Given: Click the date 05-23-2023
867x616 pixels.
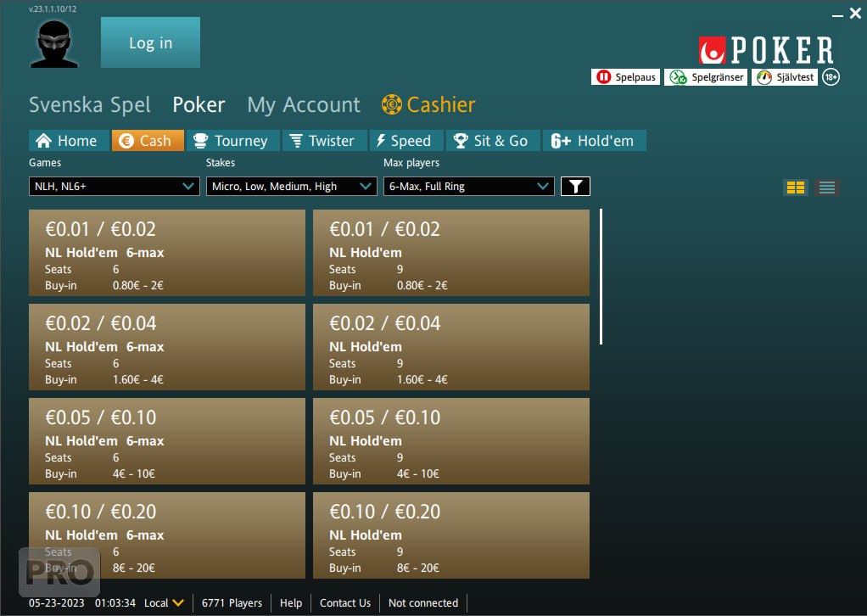Looking at the screenshot, I should point(56,602).
